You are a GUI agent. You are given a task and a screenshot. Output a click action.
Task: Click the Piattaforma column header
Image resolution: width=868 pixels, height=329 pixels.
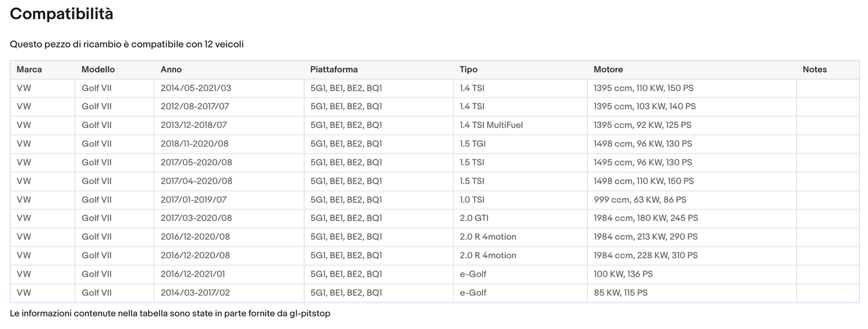click(x=334, y=70)
